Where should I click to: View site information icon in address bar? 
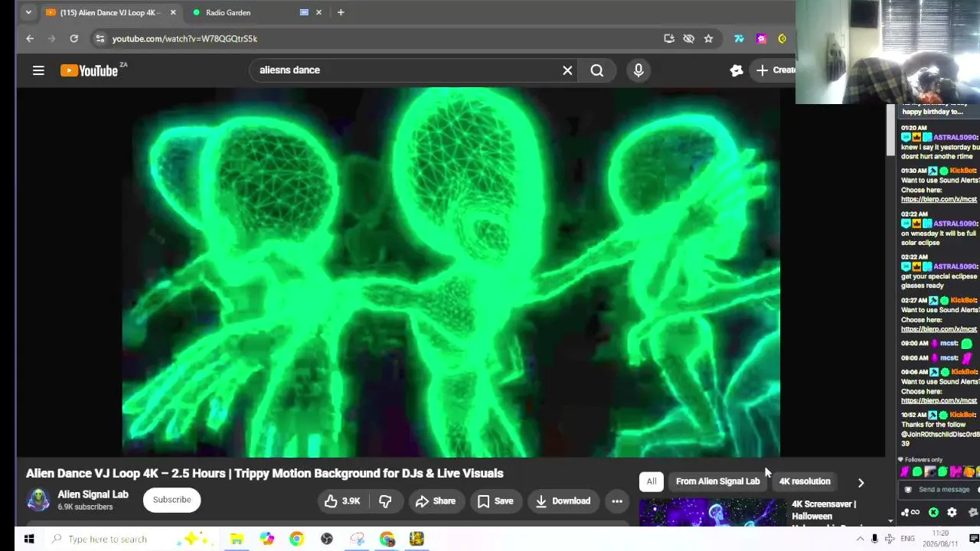click(100, 38)
